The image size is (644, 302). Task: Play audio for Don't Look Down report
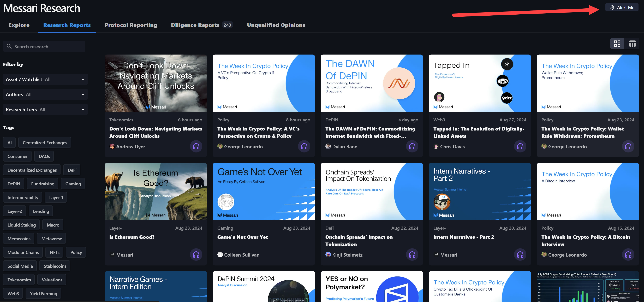point(196,146)
